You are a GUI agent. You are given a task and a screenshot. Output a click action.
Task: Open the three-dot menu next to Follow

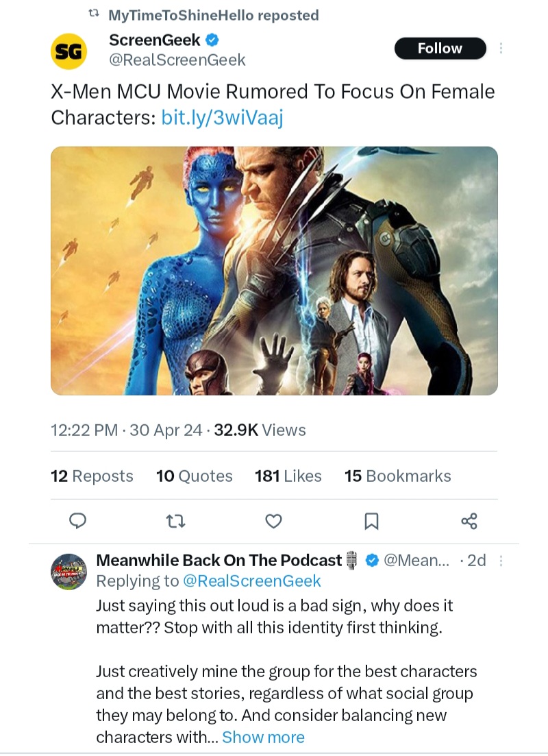pyautogui.click(x=501, y=48)
